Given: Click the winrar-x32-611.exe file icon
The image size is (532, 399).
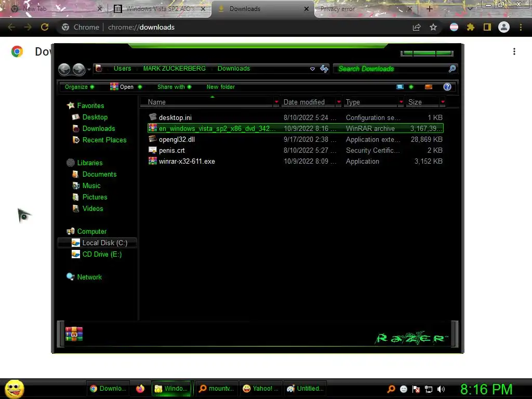Looking at the screenshot, I should (x=153, y=161).
